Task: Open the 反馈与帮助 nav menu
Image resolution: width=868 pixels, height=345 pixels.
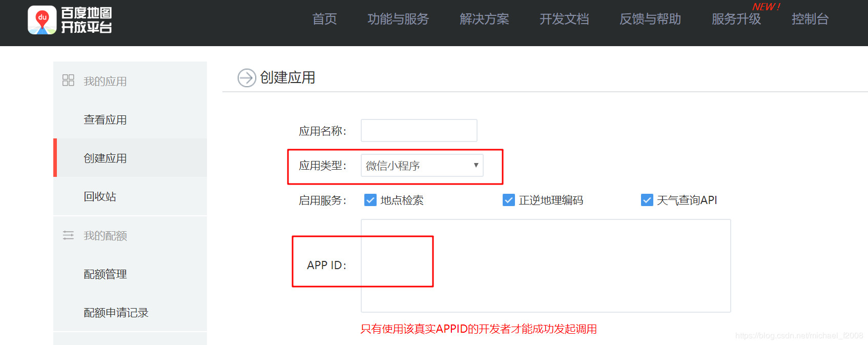Action: pyautogui.click(x=650, y=19)
